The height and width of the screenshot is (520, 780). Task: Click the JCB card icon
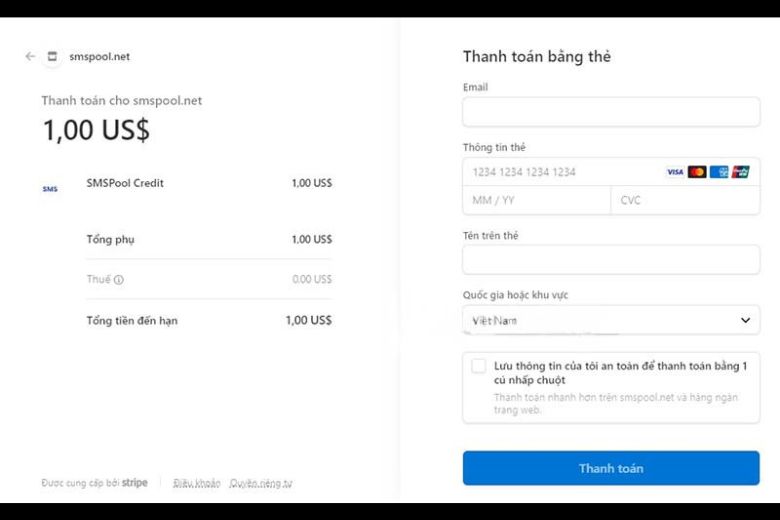(x=741, y=172)
